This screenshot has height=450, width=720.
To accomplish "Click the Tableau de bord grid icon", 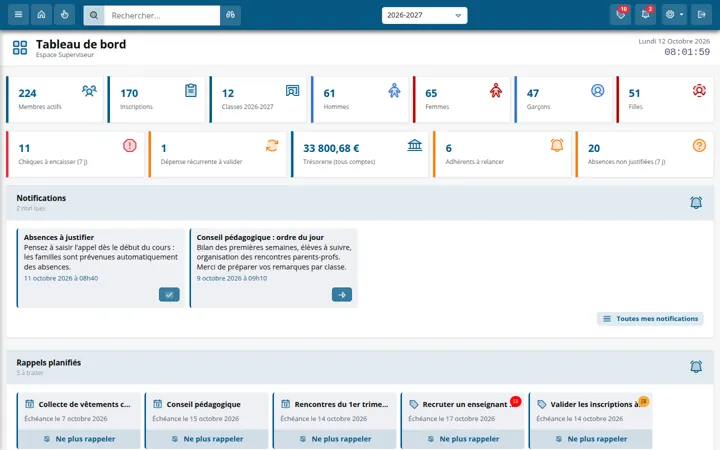I will coord(20,47).
